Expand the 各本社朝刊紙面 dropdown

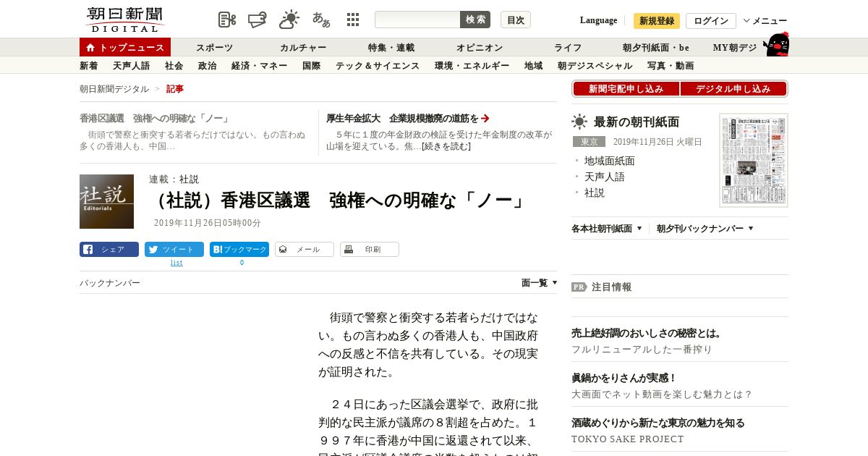click(607, 229)
